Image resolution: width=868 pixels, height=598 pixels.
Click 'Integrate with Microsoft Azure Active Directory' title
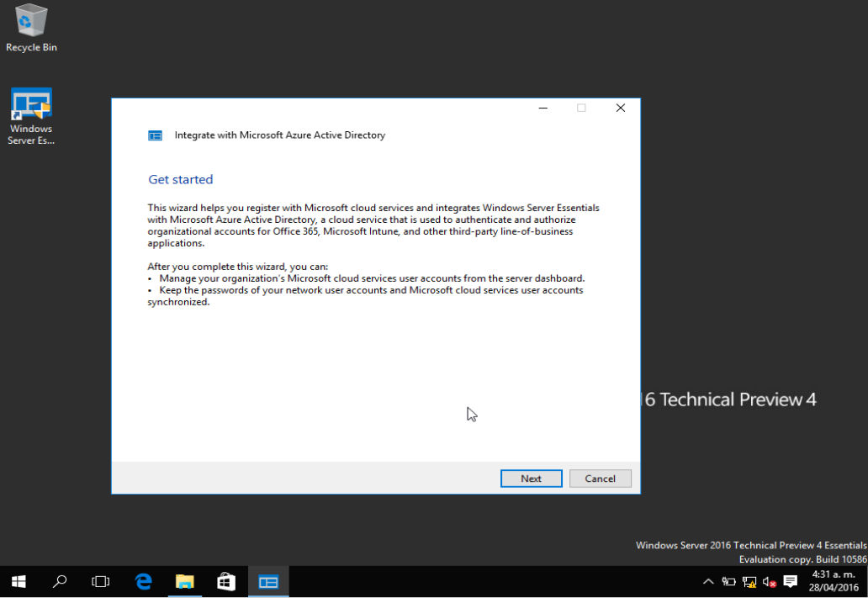pyautogui.click(x=279, y=135)
